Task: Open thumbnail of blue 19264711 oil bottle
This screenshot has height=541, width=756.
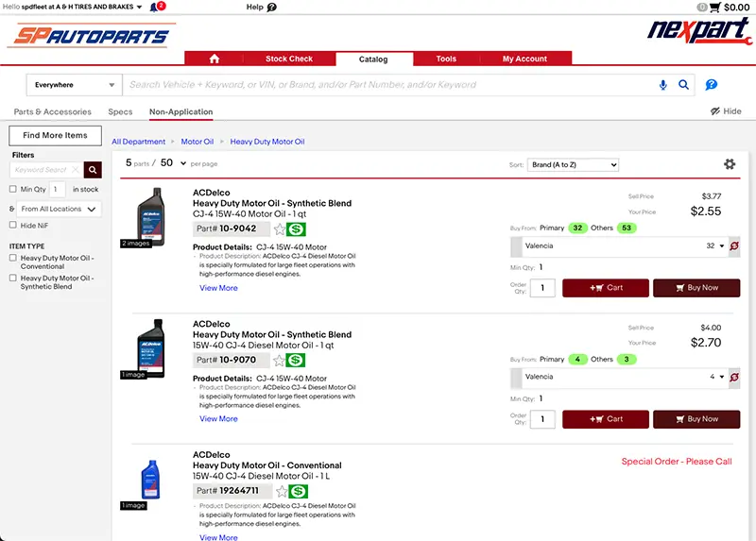Action: pyautogui.click(x=150, y=480)
